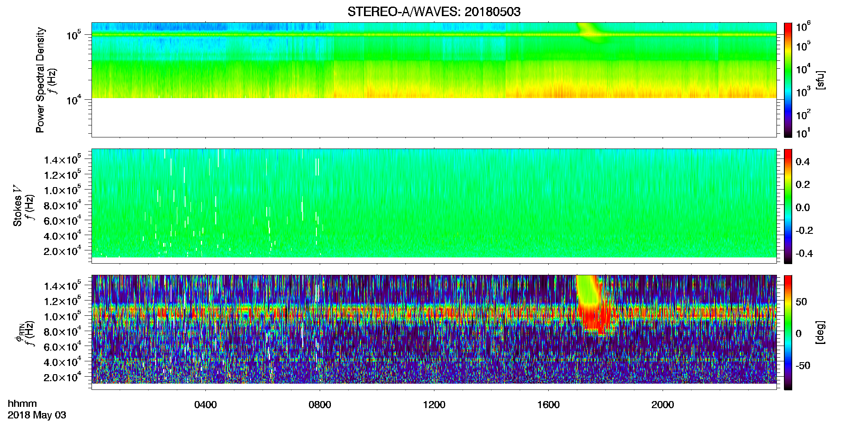
Task: Select the 0400 time axis label
Action: click(x=205, y=405)
